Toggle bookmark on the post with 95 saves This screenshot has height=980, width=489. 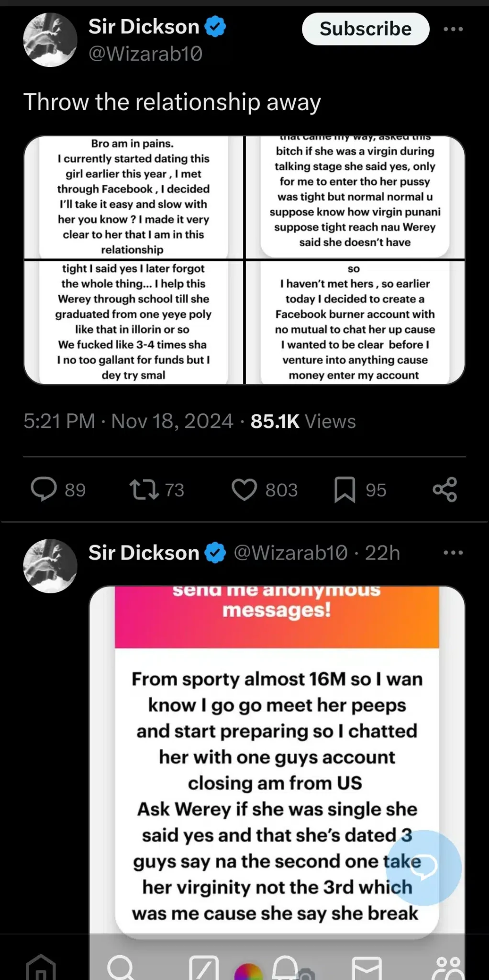click(x=345, y=490)
